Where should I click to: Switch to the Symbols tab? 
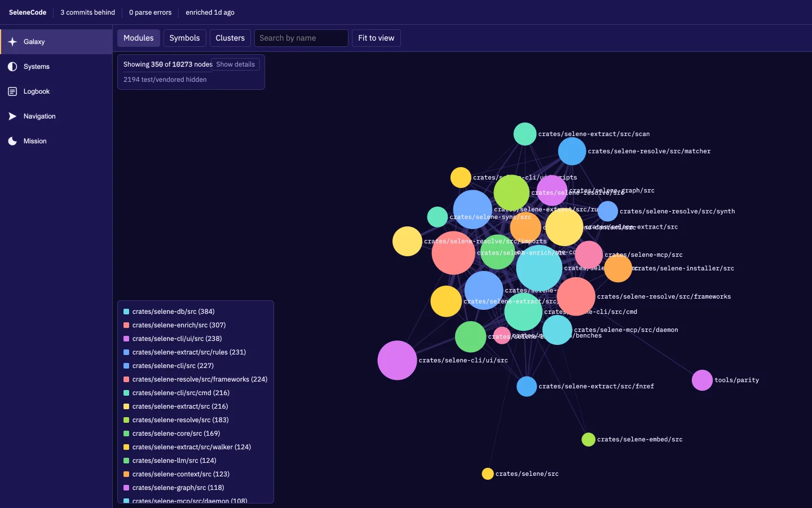point(184,38)
